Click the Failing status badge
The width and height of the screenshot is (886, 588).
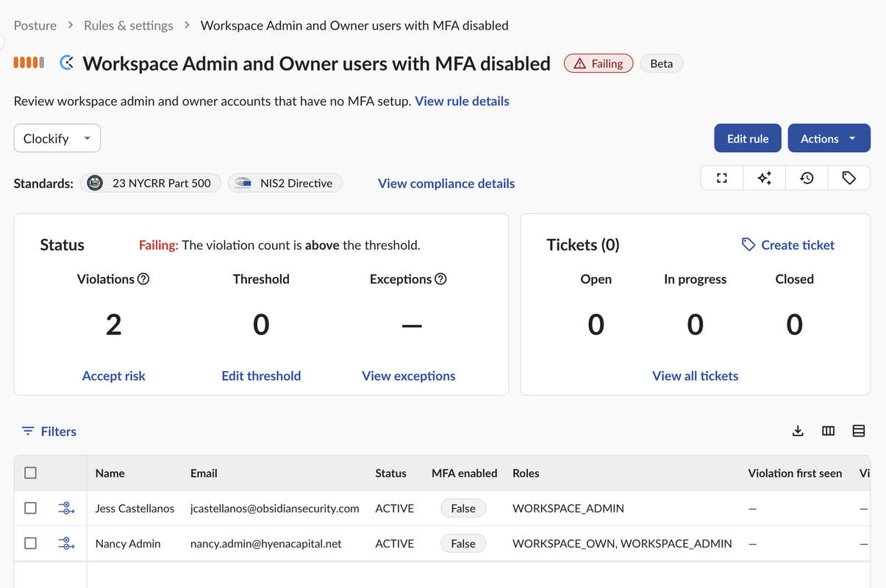coord(599,64)
